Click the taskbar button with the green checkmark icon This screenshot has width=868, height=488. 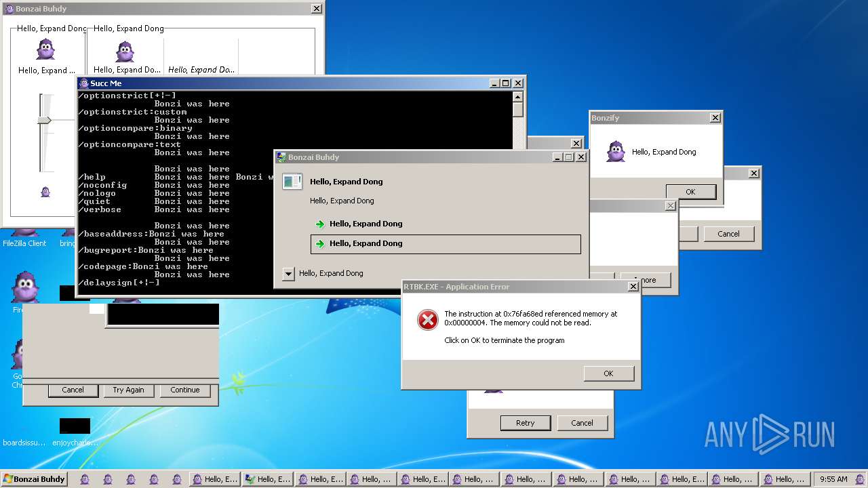(267, 479)
